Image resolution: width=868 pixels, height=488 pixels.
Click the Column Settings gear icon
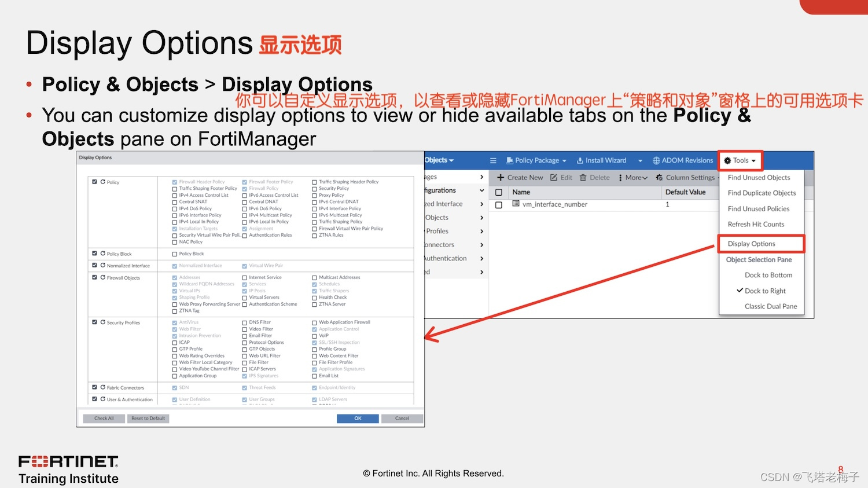pos(659,177)
